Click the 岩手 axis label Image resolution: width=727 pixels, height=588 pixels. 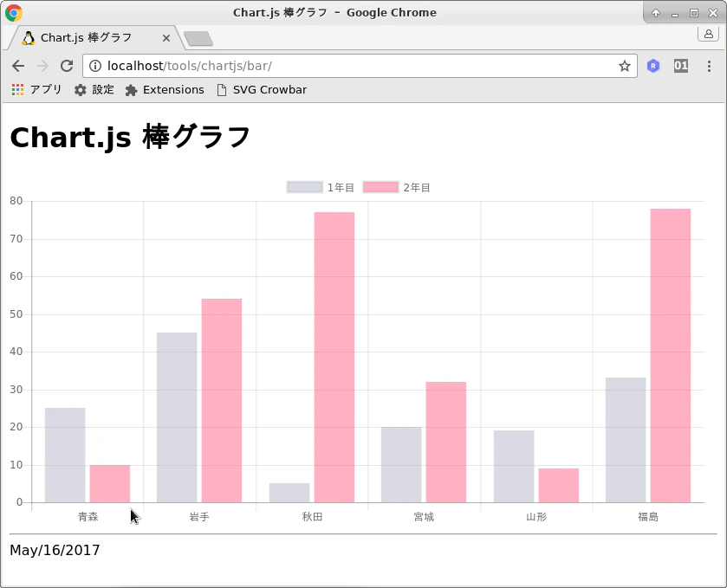200,517
